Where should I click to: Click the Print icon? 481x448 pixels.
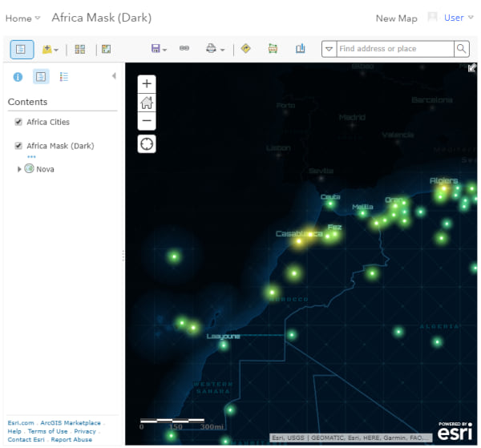(x=211, y=48)
